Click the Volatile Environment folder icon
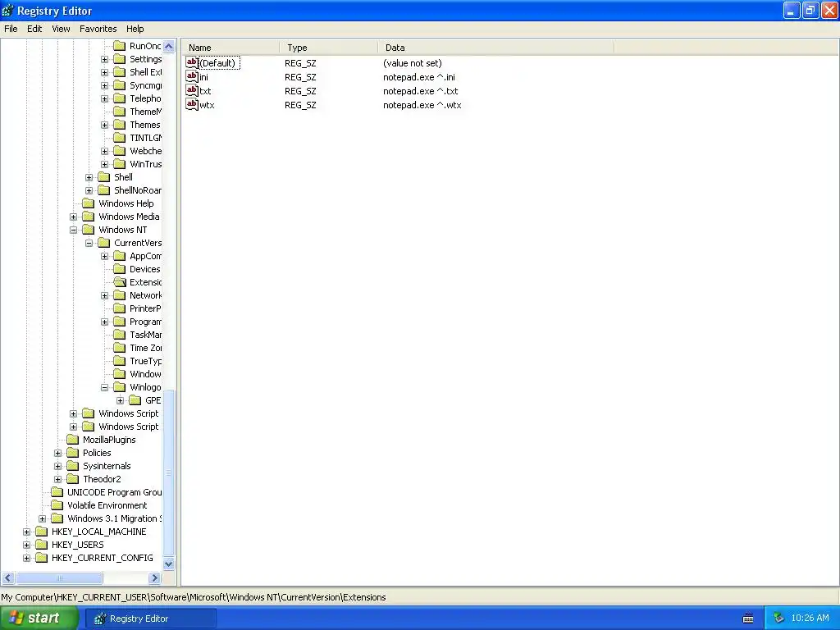The width and height of the screenshot is (840, 630). coord(57,505)
